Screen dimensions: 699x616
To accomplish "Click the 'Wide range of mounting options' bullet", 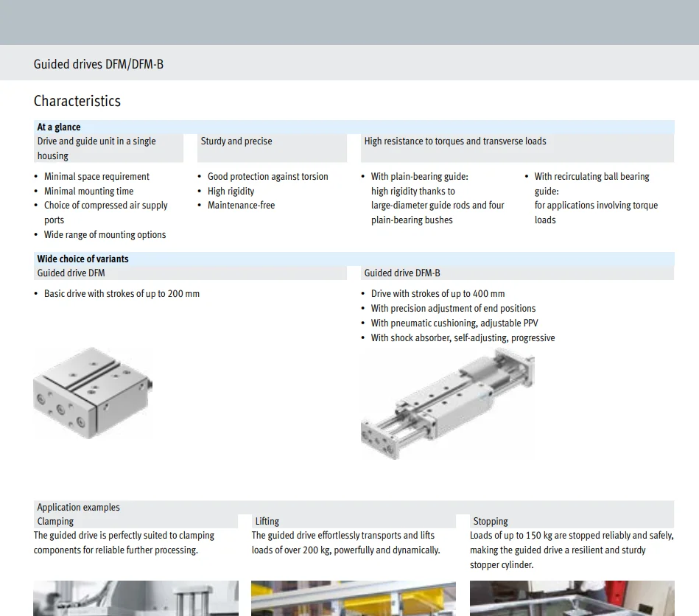I will [105, 234].
